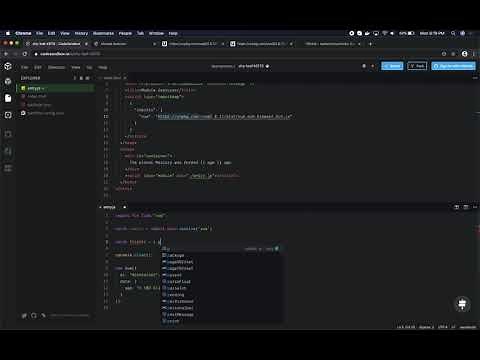Click the floating support chat widget
The width and height of the screenshot is (480, 360).
(462, 304)
